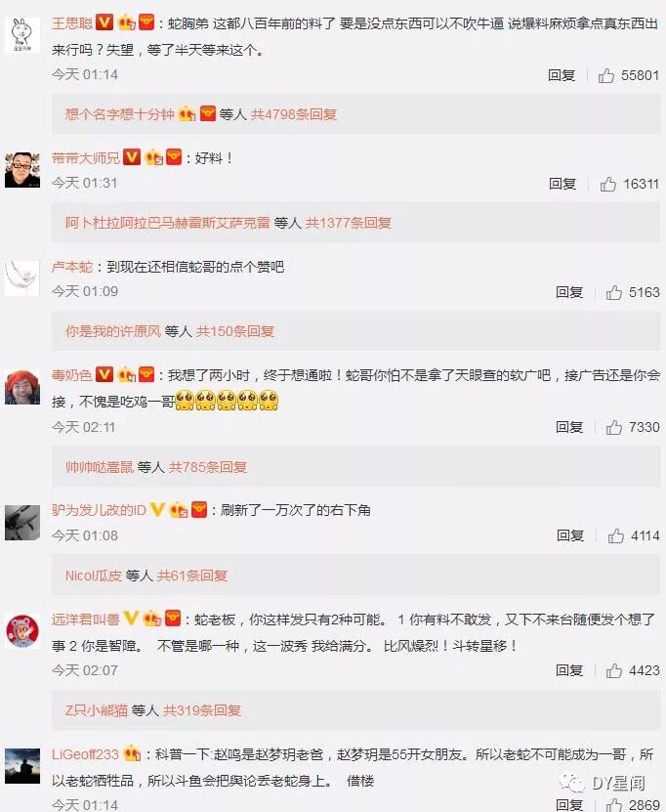This screenshot has width=666, height=812.
Task: Reply to 远洋君叫兽's comment
Action: point(569,670)
